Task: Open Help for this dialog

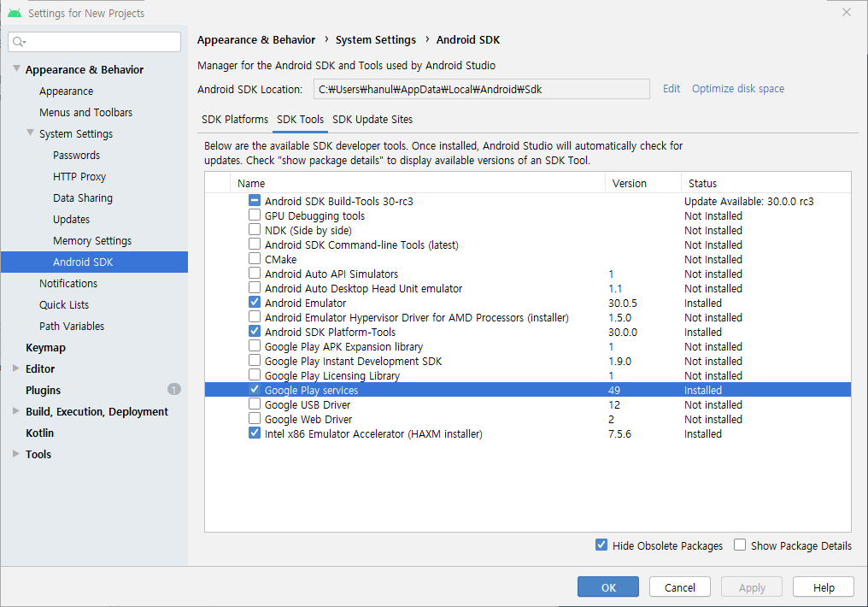Action: [824, 587]
